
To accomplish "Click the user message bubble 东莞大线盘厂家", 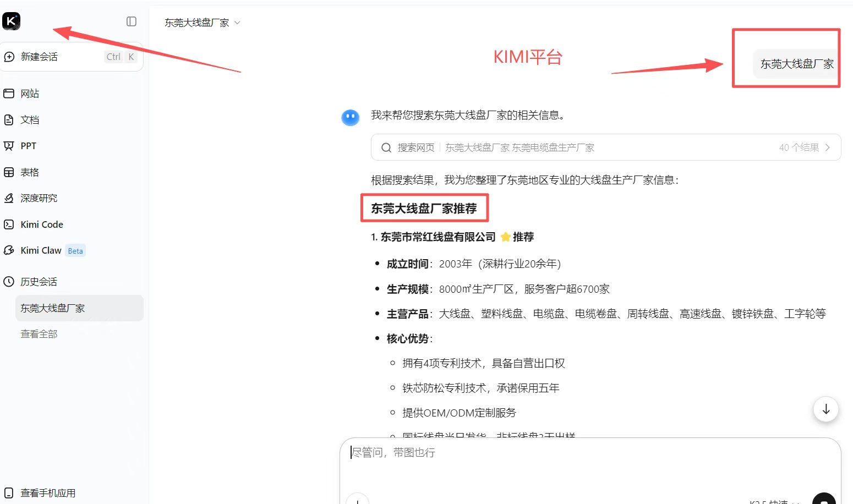I will pyautogui.click(x=796, y=64).
